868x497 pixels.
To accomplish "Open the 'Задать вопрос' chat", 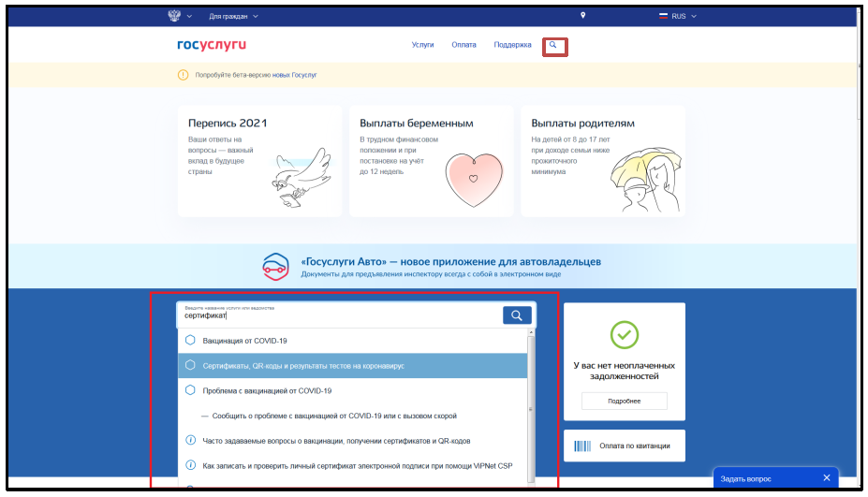I will 745,478.
